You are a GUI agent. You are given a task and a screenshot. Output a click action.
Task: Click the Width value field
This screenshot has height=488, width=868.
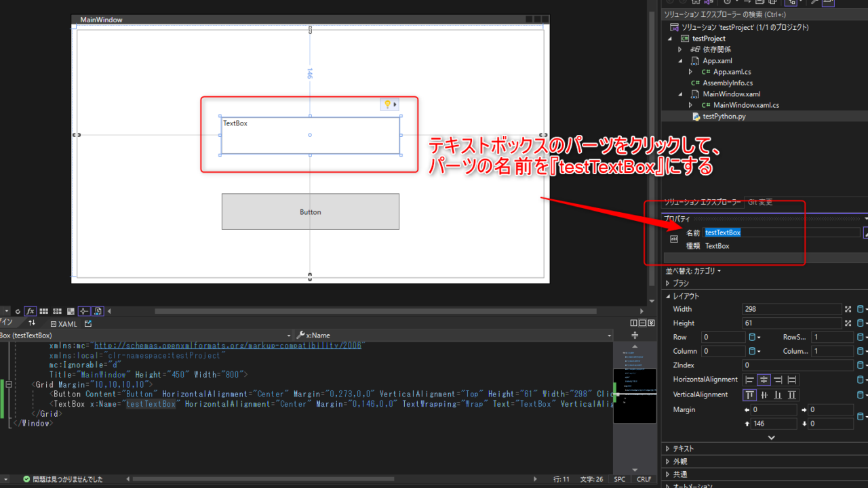[x=792, y=309]
